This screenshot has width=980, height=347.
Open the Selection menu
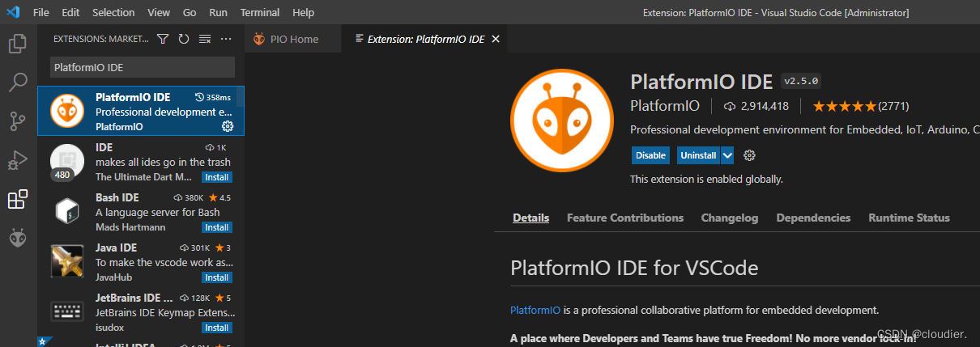(113, 12)
